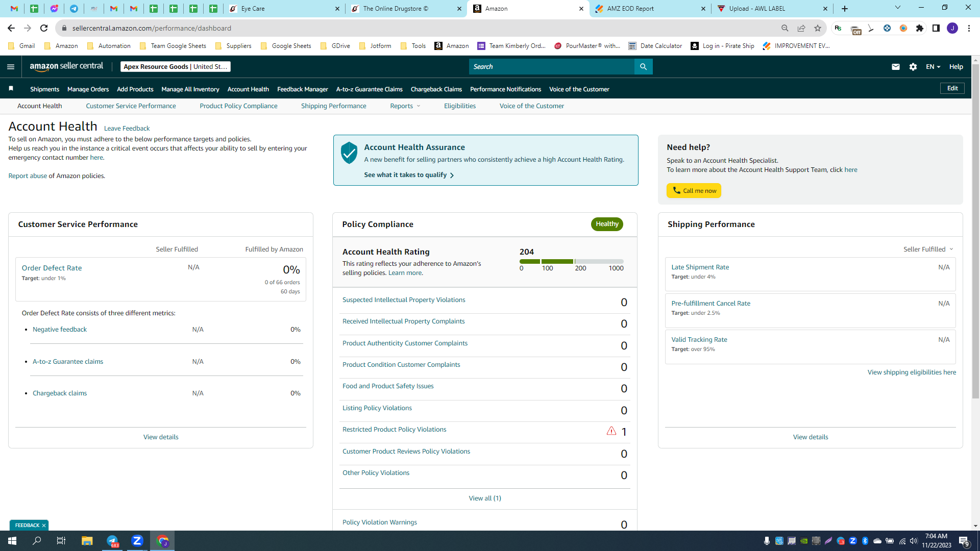
Task: Open the Report abuse link
Action: tap(28, 176)
